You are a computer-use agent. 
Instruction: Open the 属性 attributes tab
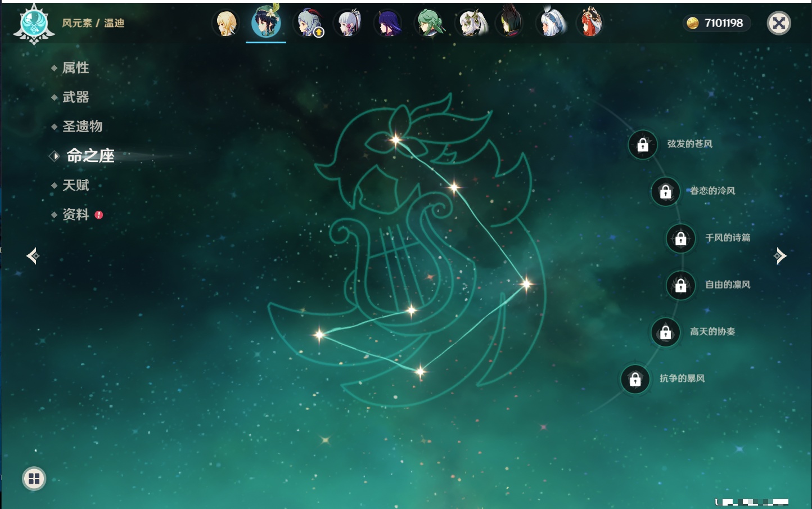click(75, 68)
